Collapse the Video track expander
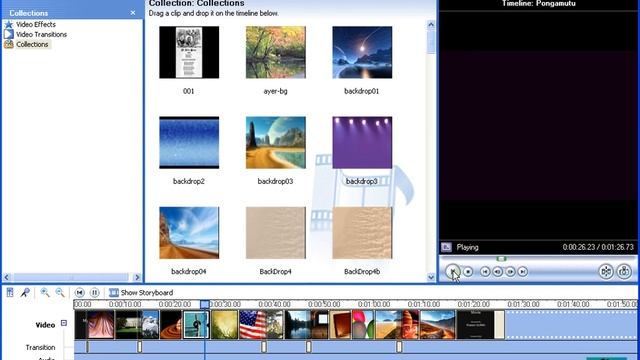 [64, 323]
